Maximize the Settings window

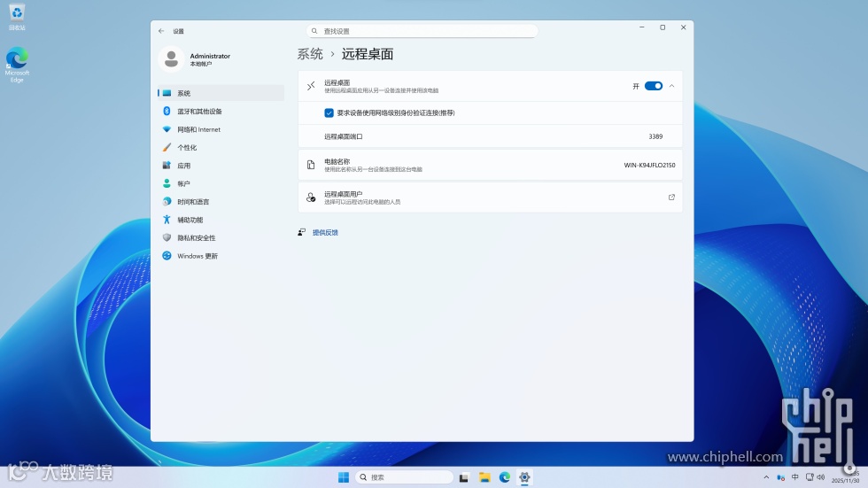(x=663, y=27)
